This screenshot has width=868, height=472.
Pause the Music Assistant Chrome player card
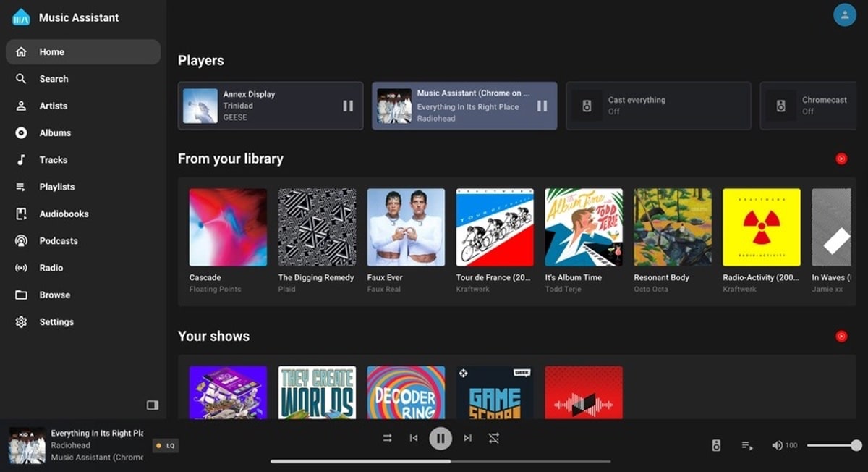(x=542, y=106)
